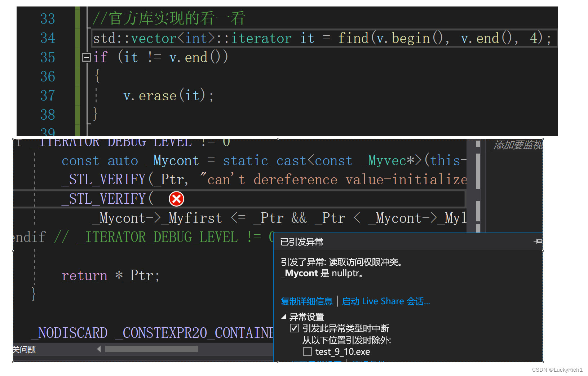Click the _STL_VERIFY( can't dereference line
The height and width of the screenshot is (376, 588).
click(x=264, y=180)
